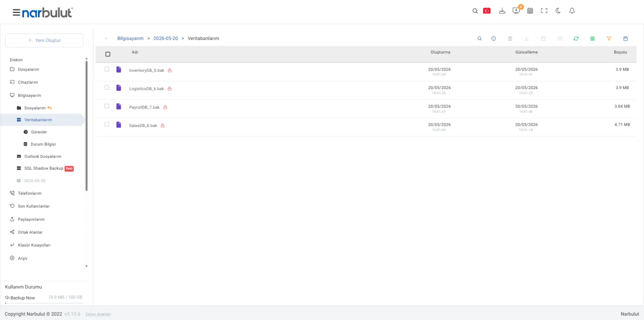This screenshot has height=320, width=644.
Task: Open the orange filter funnel
Action: [x=609, y=39]
